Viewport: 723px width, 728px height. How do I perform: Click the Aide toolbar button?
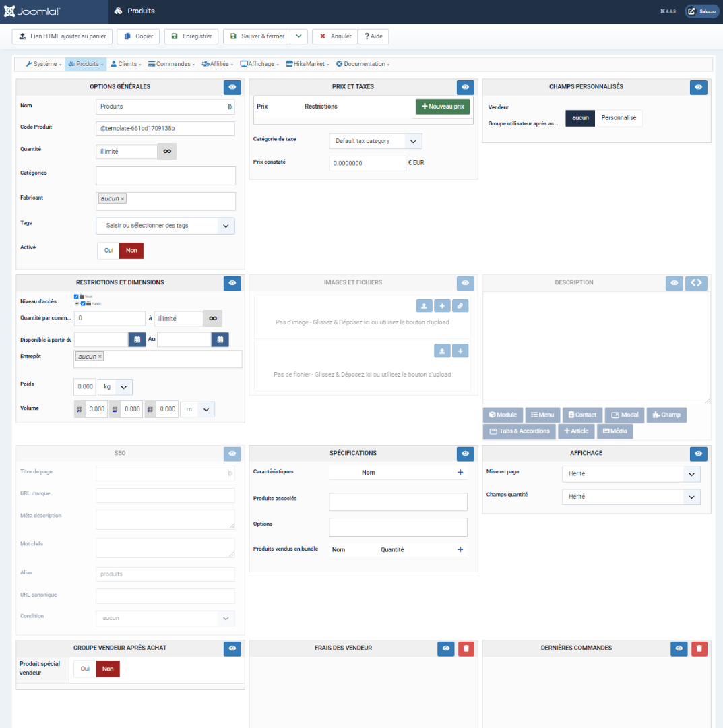click(x=373, y=36)
